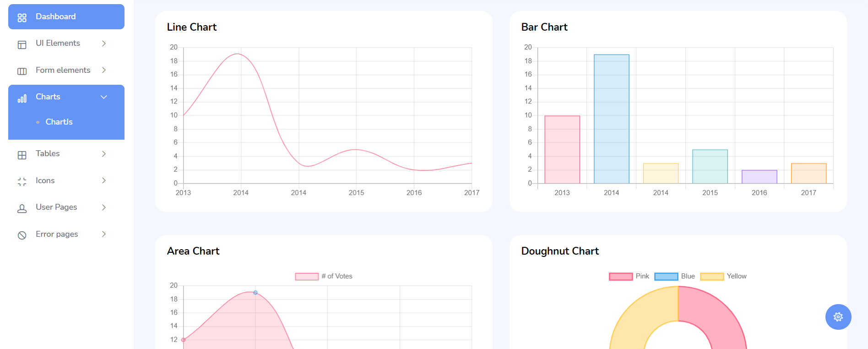Click the Dashboard grid icon
868x349 pixels.
[x=22, y=18]
